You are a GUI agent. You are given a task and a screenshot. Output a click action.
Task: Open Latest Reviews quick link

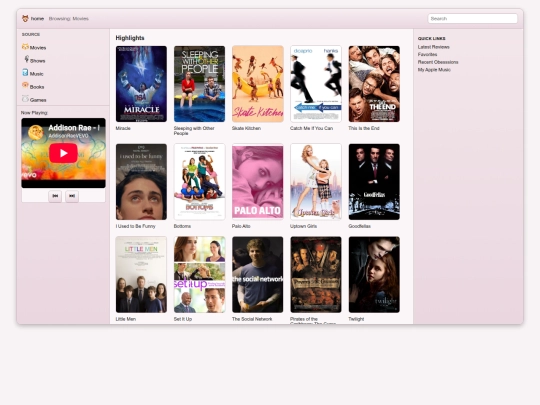pos(434,47)
